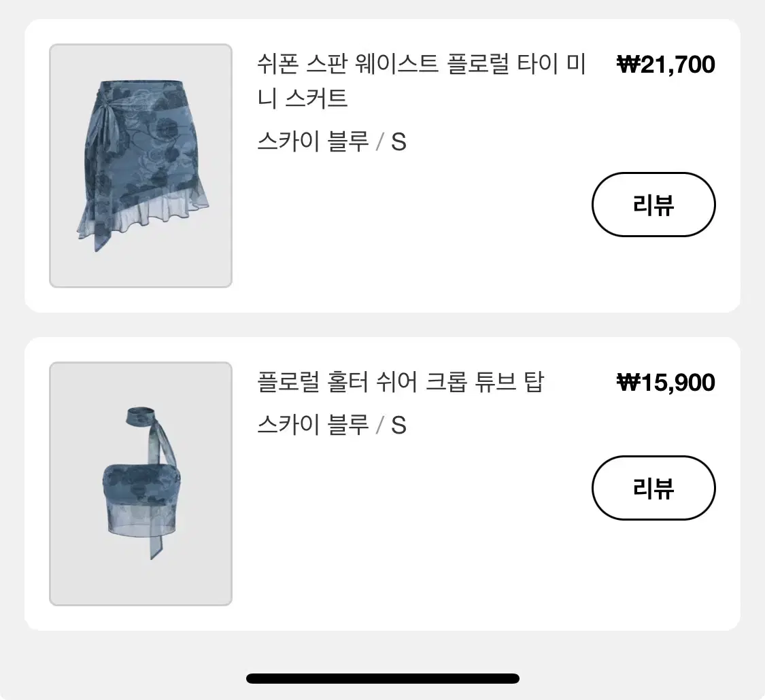
Task: Select the ₩21,700 price label
Action: pos(666,65)
